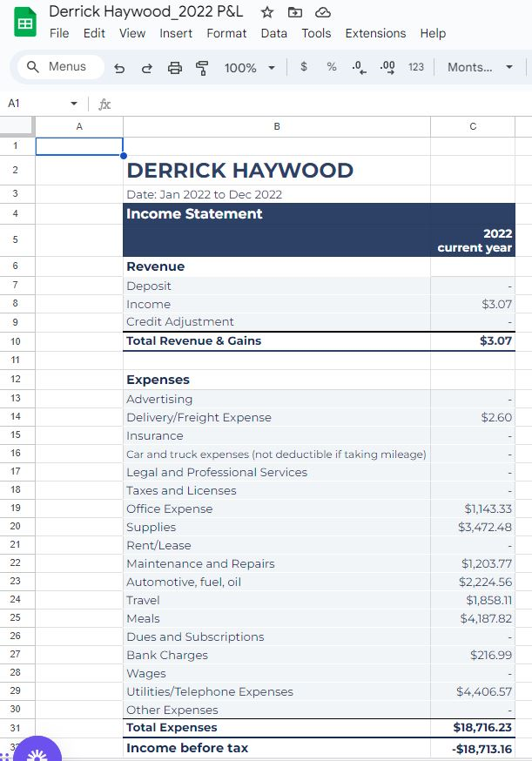Click the Dues and Subscriptions label
The width and height of the screenshot is (532, 761).
pos(195,636)
